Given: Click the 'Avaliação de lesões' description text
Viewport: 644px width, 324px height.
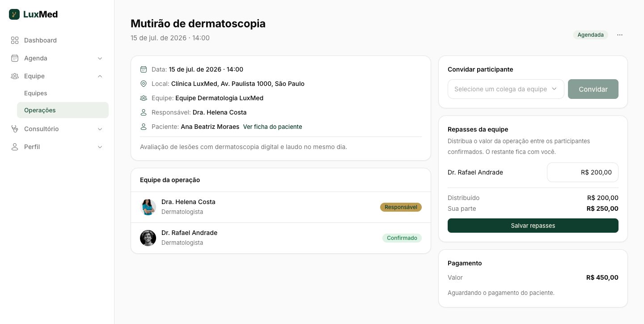Looking at the screenshot, I should point(243,147).
